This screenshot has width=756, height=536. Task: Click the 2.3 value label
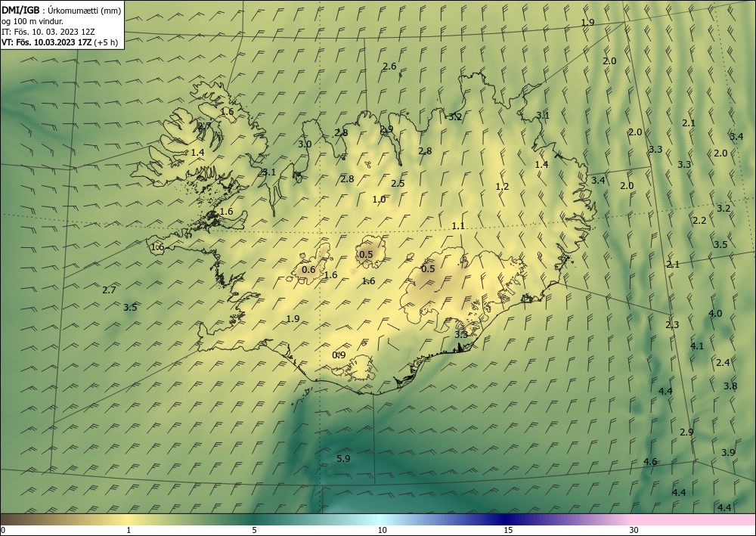click(x=672, y=324)
